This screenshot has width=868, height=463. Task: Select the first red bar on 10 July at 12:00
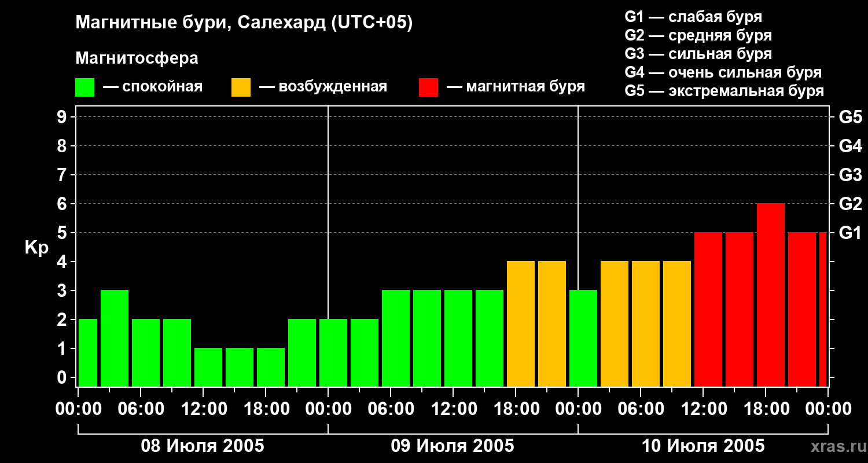708,310
